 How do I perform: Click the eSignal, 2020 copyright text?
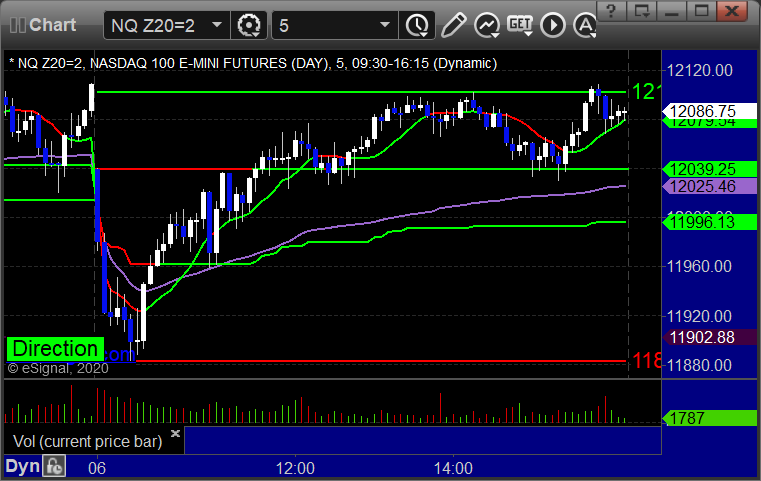[x=58, y=368]
